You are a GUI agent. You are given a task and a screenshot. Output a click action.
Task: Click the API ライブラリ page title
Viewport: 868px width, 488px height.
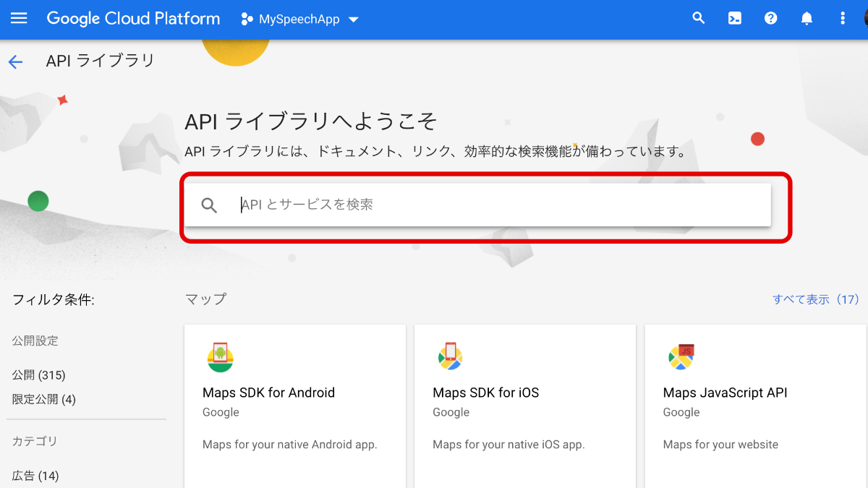(x=101, y=61)
